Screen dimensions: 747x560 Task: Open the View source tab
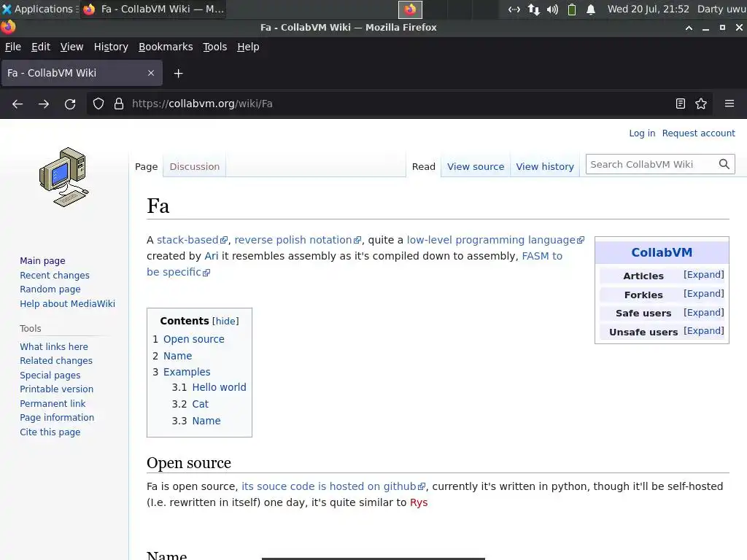click(x=476, y=167)
